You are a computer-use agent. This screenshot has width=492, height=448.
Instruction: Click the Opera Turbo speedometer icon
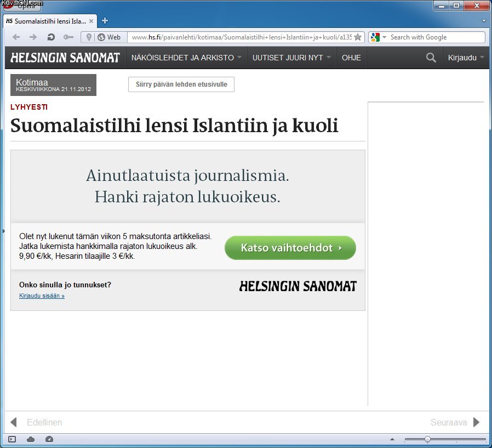click(x=49, y=439)
